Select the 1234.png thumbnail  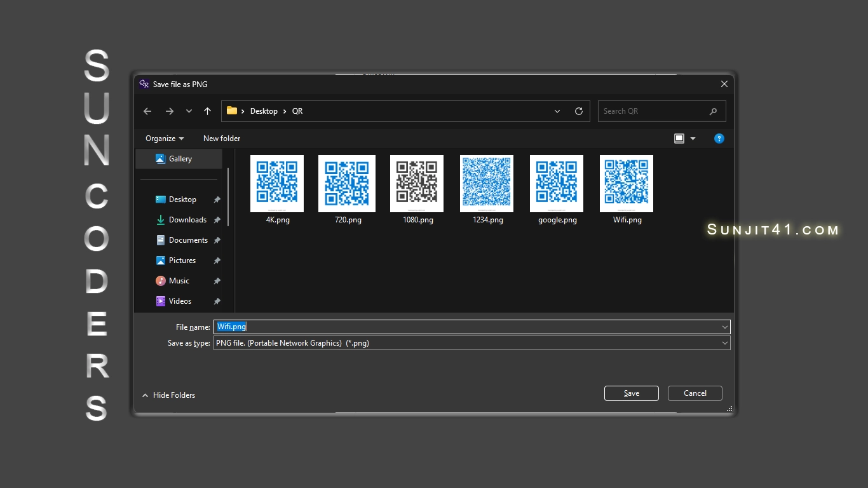point(487,184)
